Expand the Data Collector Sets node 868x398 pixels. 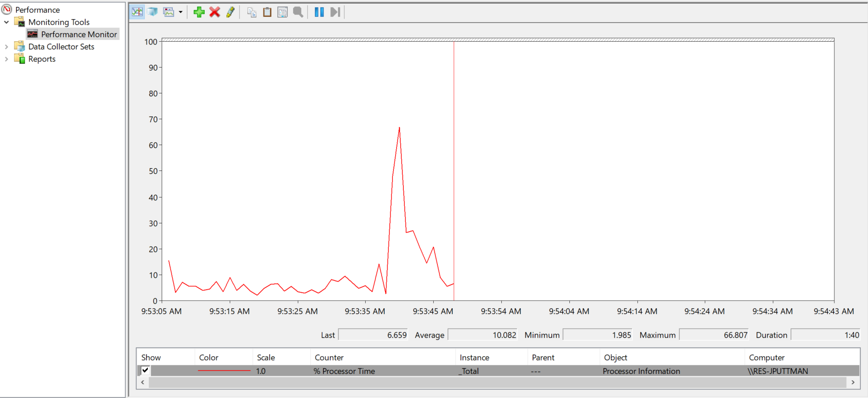click(x=6, y=47)
